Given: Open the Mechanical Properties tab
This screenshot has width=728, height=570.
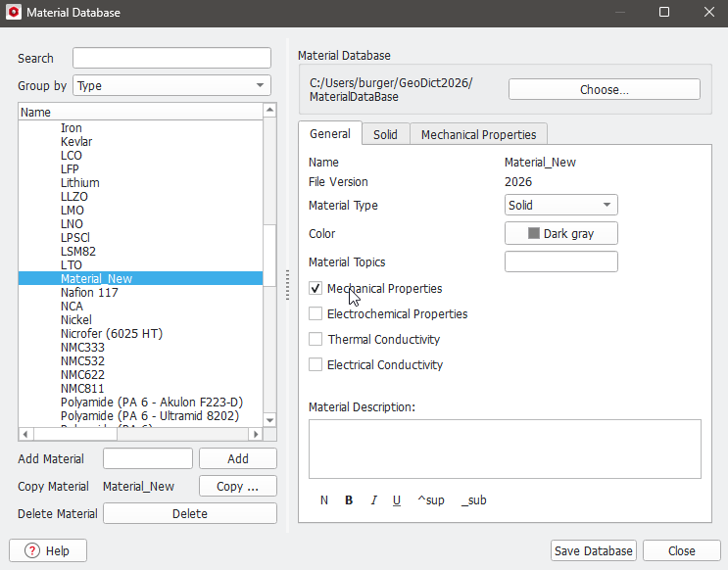Looking at the screenshot, I should 479,134.
